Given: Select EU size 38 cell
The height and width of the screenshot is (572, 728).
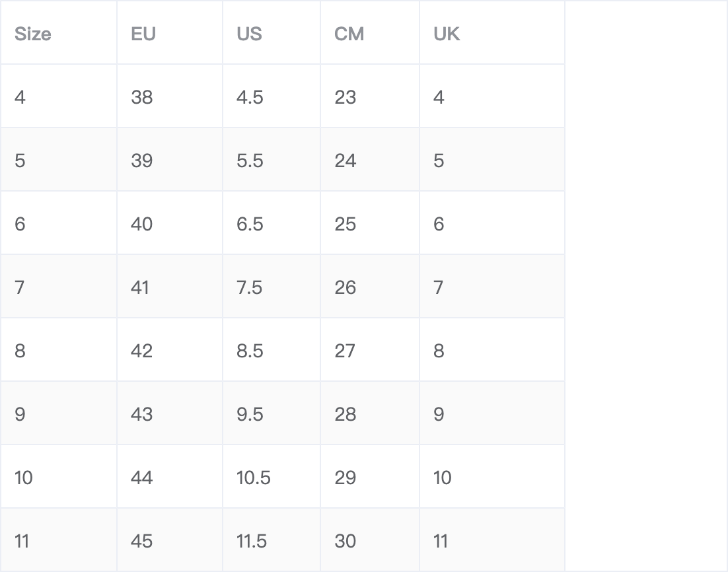Looking at the screenshot, I should pyautogui.click(x=170, y=96).
